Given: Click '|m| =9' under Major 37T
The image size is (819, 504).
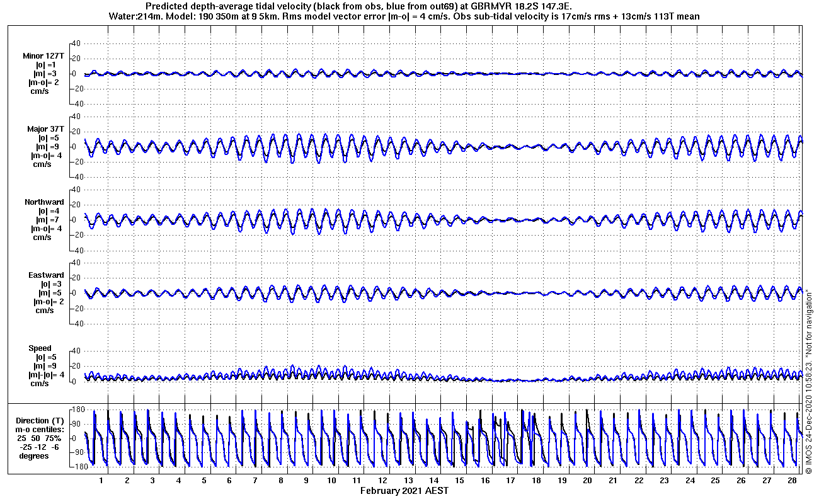Looking at the screenshot, I should [48, 147].
